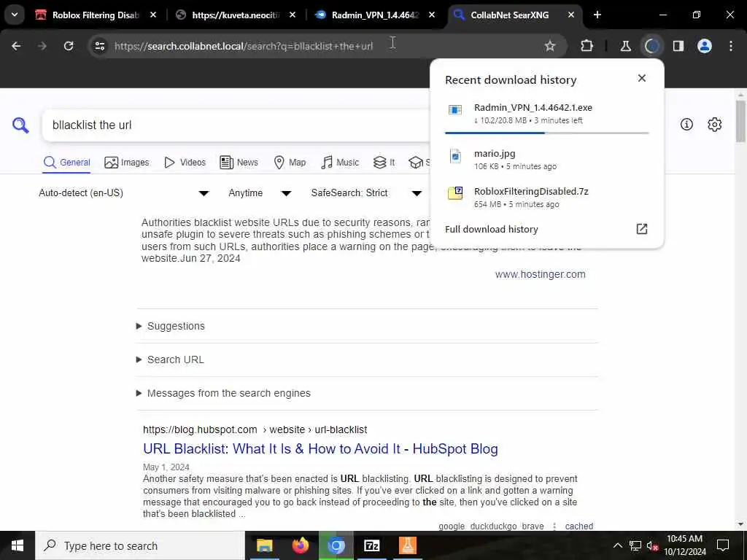Image resolution: width=747 pixels, height=560 pixels.
Task: Open a new browser tab
Action: tap(597, 15)
